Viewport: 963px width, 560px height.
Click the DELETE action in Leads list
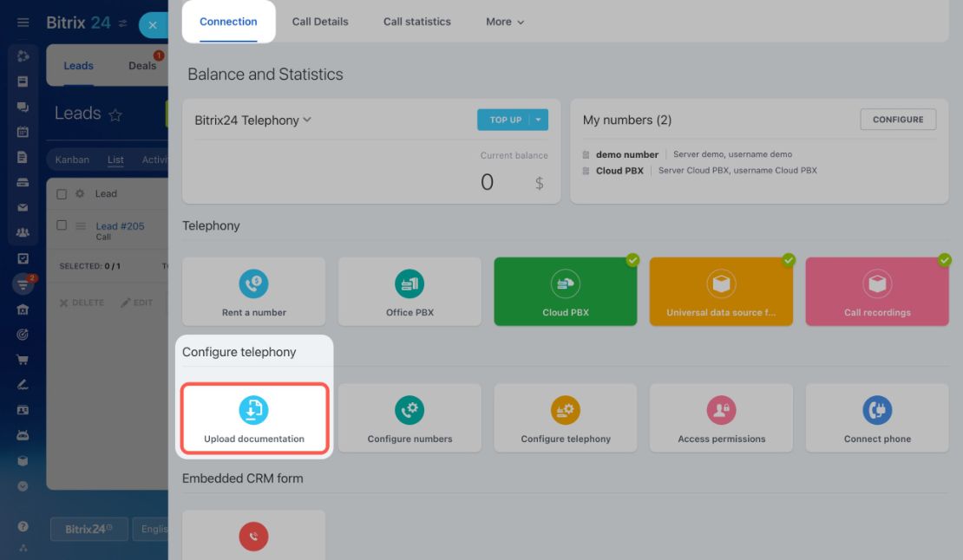click(82, 303)
